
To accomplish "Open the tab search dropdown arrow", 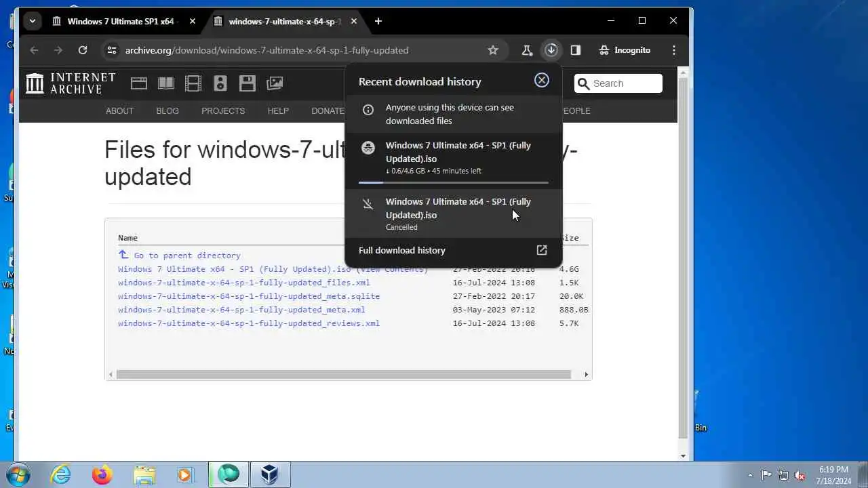I will pyautogui.click(x=32, y=21).
